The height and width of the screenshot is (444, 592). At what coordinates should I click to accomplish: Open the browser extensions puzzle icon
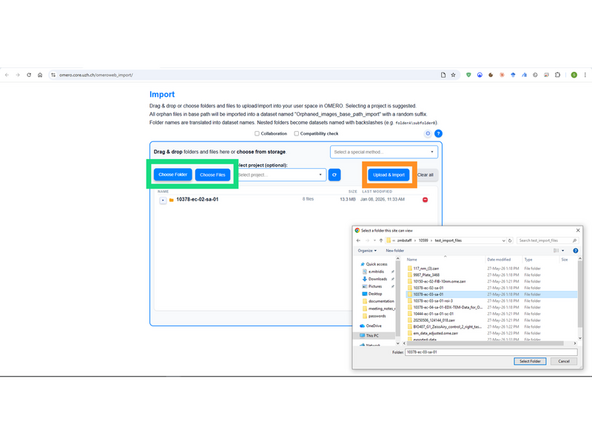pyautogui.click(x=558, y=75)
